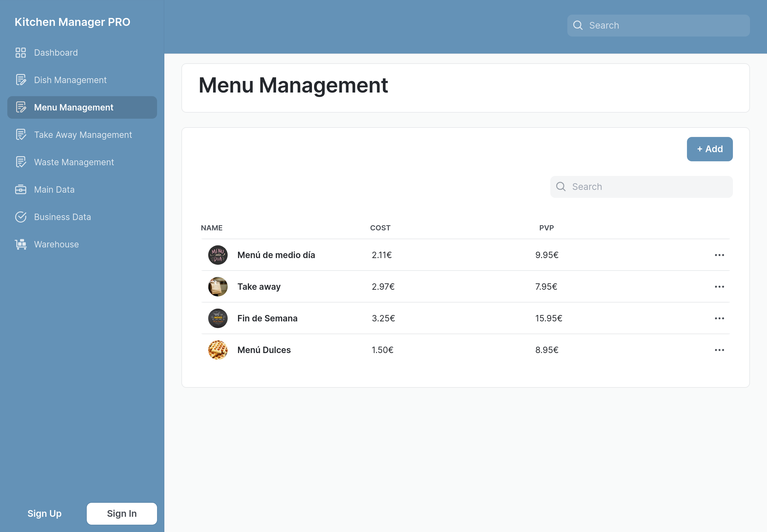Follow the Sign Up link
The width and height of the screenshot is (767, 532).
tap(44, 513)
